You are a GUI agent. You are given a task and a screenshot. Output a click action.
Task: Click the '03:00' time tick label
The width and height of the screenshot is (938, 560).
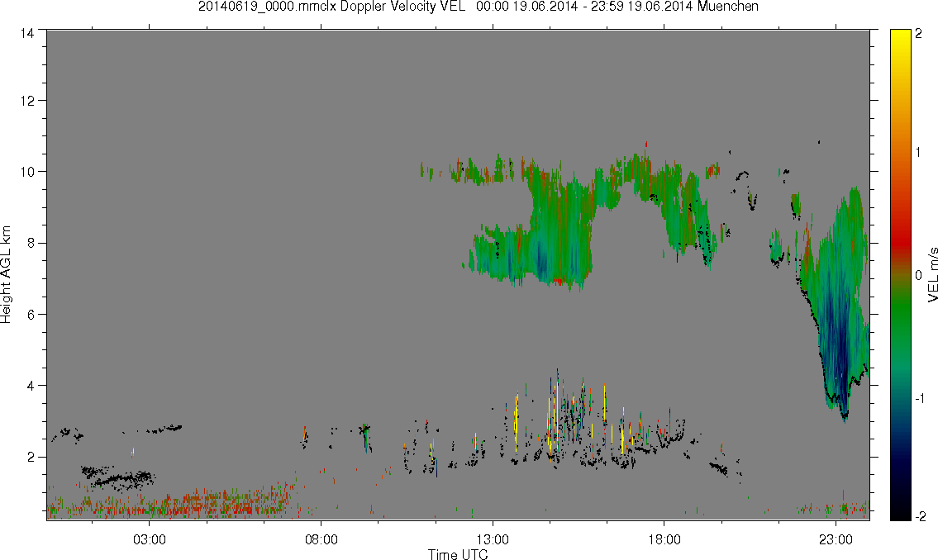149,539
